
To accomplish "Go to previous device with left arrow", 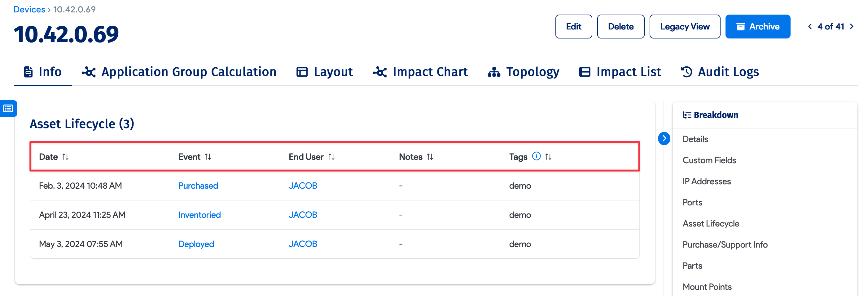I will pyautogui.click(x=810, y=26).
